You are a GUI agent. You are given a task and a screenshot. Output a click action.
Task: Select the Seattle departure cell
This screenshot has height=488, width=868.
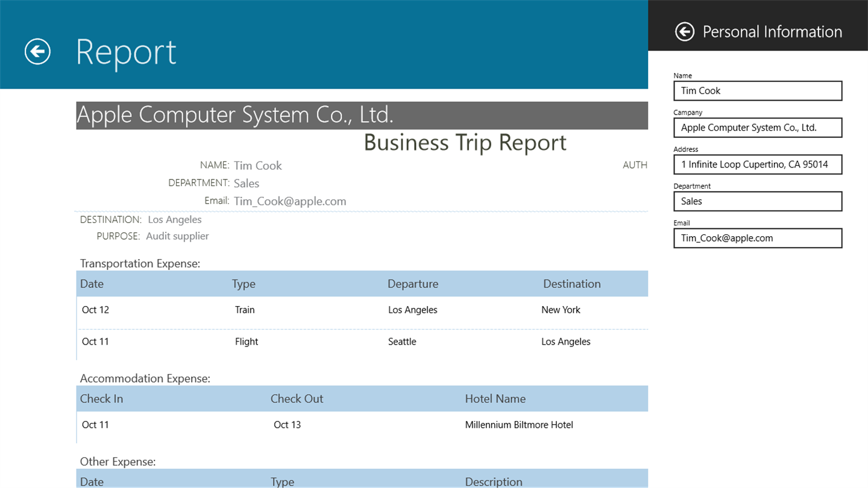pos(402,342)
